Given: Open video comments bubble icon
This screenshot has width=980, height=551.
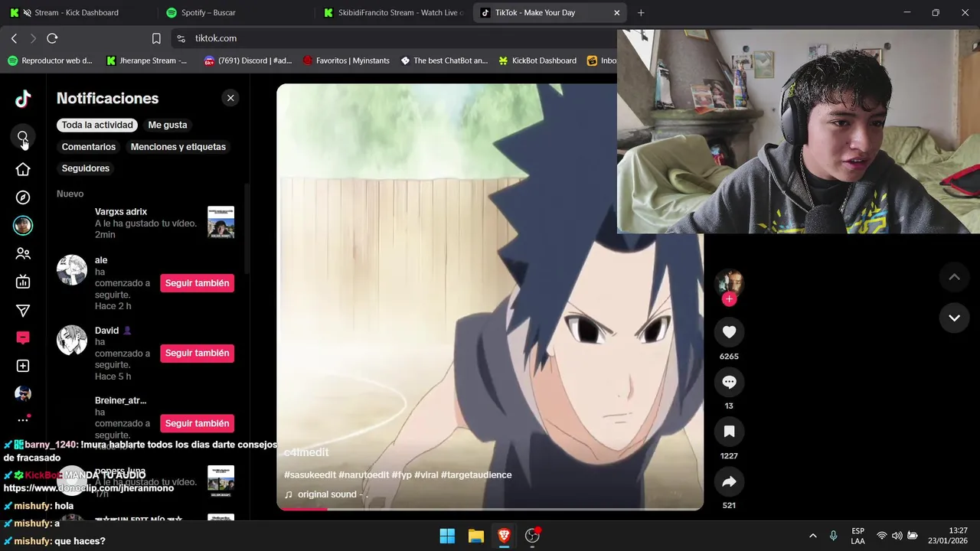Looking at the screenshot, I should click(729, 382).
